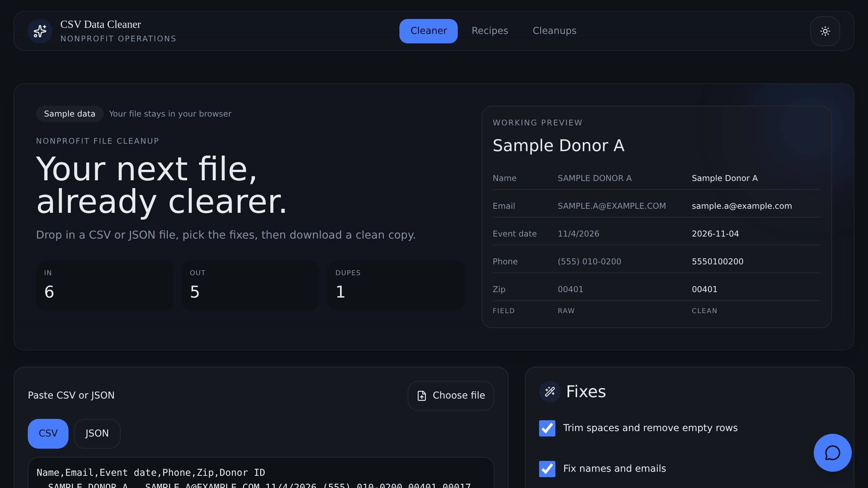The width and height of the screenshot is (868, 488).
Task: Click the raw phone (555) 010-0200
Action: [589, 262]
